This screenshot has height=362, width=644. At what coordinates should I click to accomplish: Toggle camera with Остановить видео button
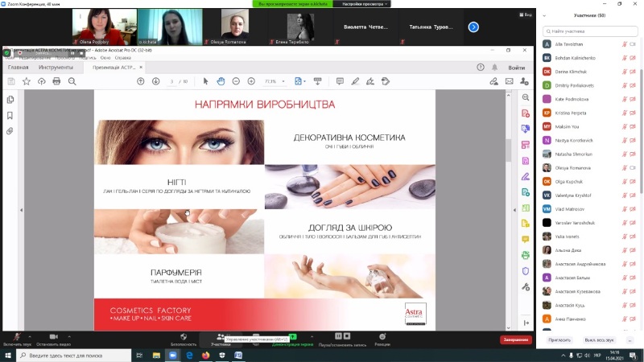coord(53,339)
